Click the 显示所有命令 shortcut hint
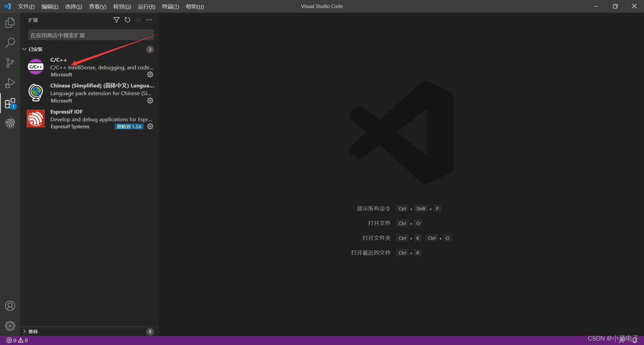This screenshot has width=644, height=345. coord(374,209)
